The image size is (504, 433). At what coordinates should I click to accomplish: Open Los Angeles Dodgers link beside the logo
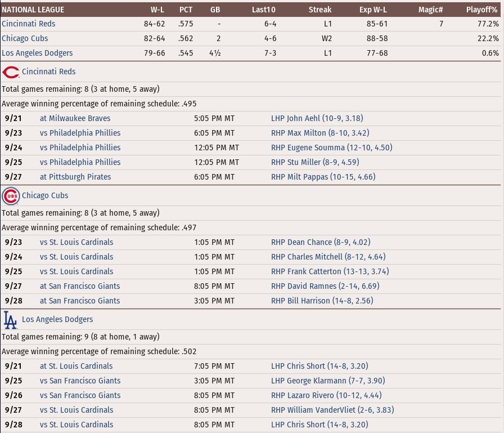57,319
